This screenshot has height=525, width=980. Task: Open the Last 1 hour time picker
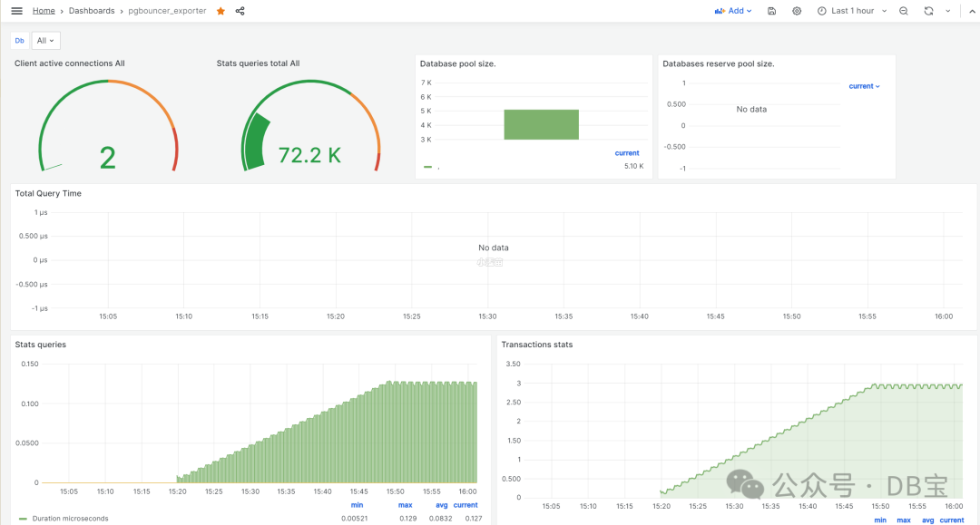[852, 11]
